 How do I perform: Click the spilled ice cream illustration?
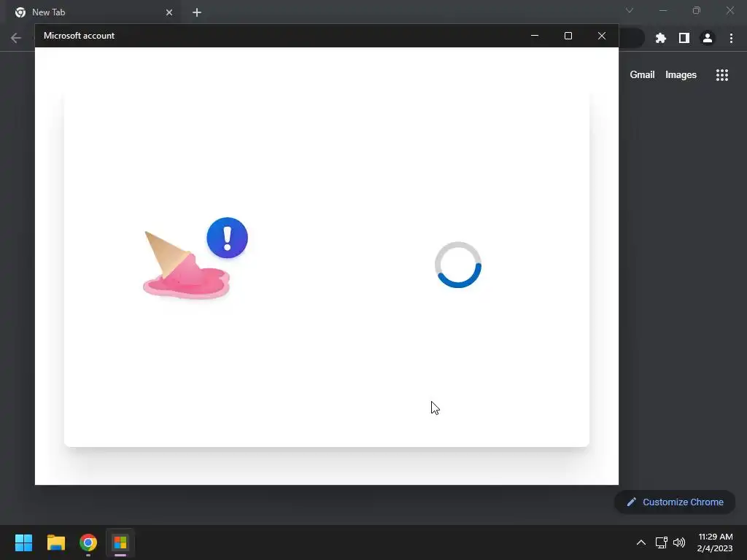point(186,265)
